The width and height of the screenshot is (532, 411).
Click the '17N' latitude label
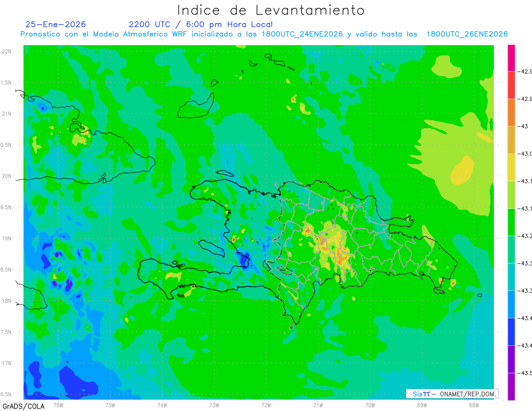coord(7,364)
